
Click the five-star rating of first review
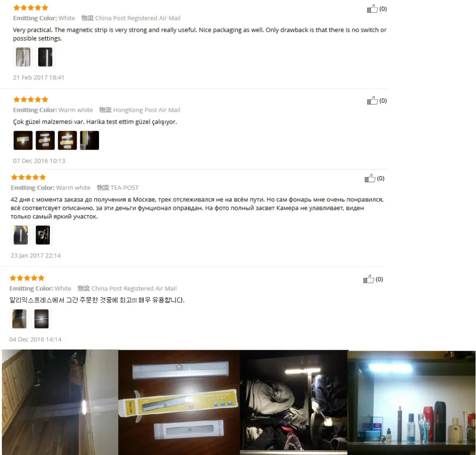(31, 8)
